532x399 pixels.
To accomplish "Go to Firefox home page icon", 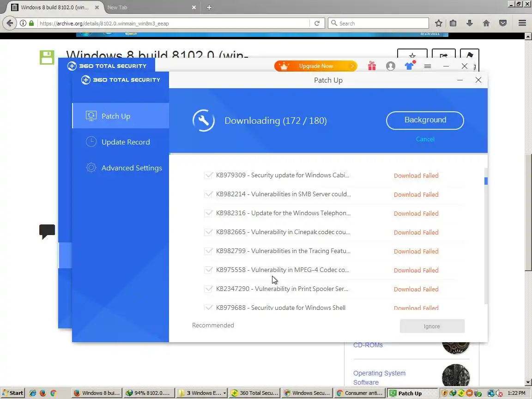I will 486,23.
